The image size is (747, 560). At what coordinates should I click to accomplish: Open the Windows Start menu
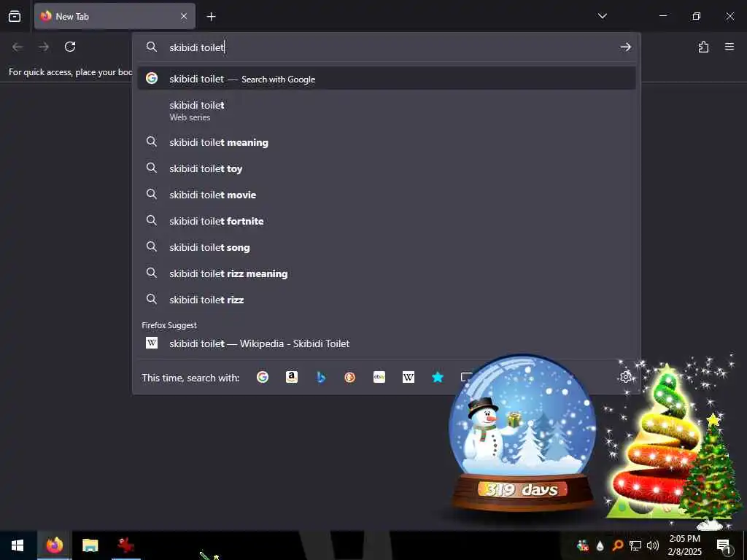click(x=18, y=545)
